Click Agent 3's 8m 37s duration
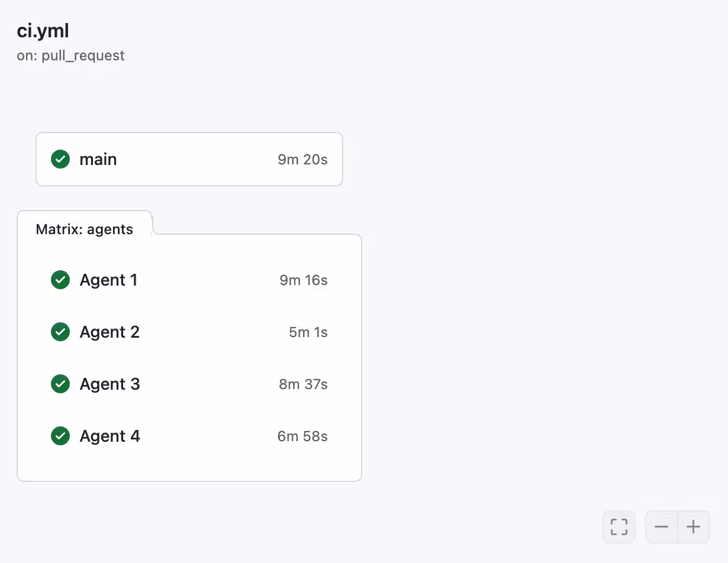Screen dimensions: 728x563 point(303,384)
